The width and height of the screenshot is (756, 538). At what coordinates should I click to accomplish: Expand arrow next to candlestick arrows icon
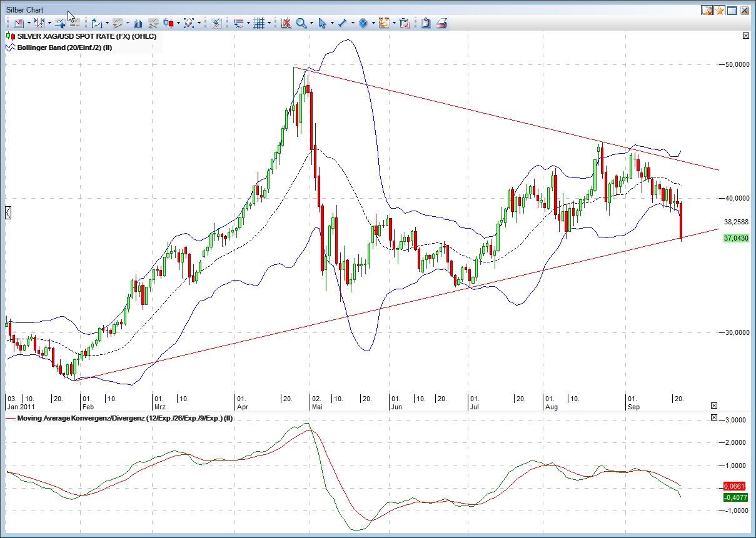49,23
